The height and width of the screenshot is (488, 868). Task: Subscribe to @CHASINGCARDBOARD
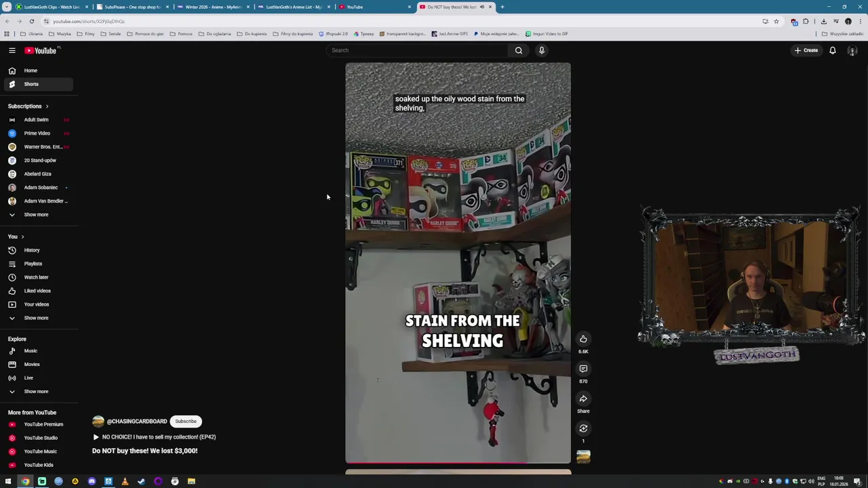click(186, 422)
